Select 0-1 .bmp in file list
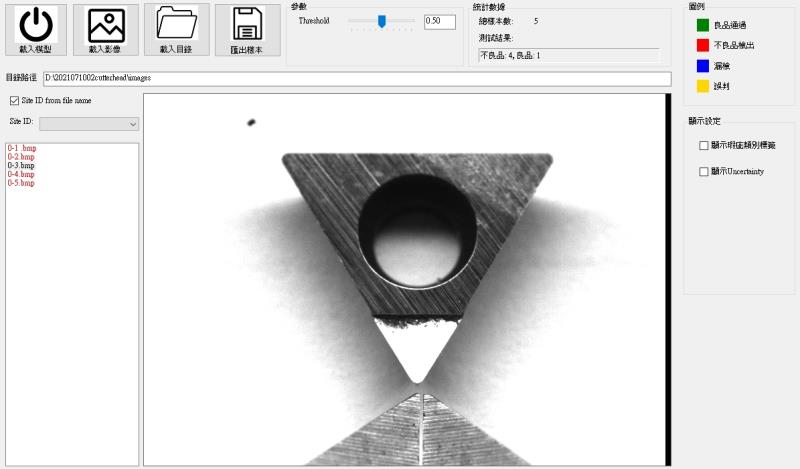800x469 pixels. 21,148
